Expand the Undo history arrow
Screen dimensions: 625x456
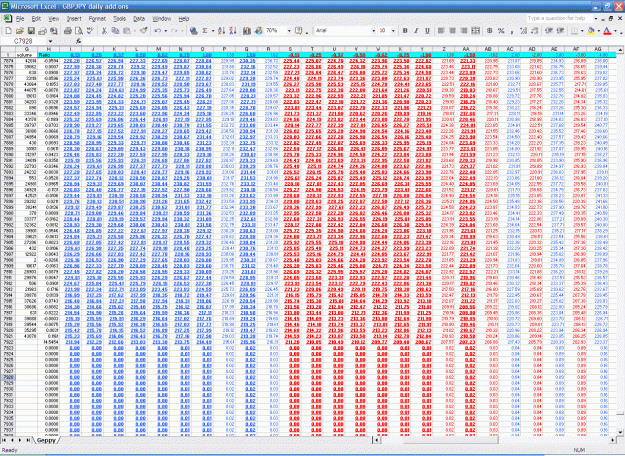pyautogui.click(x=165, y=31)
